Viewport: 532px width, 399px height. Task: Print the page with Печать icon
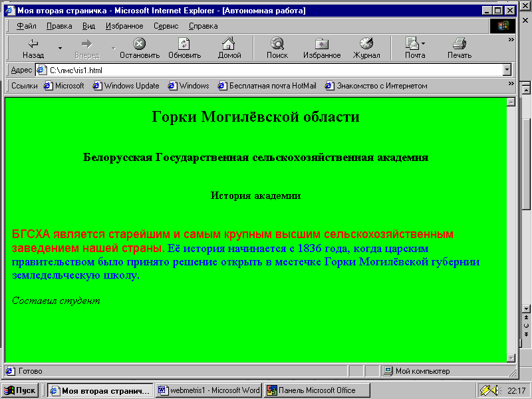click(x=460, y=44)
